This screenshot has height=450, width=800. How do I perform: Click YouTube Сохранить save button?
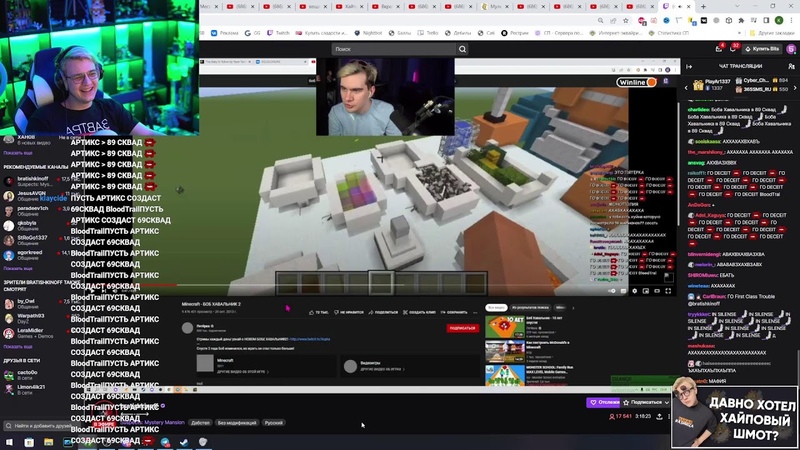(x=454, y=312)
